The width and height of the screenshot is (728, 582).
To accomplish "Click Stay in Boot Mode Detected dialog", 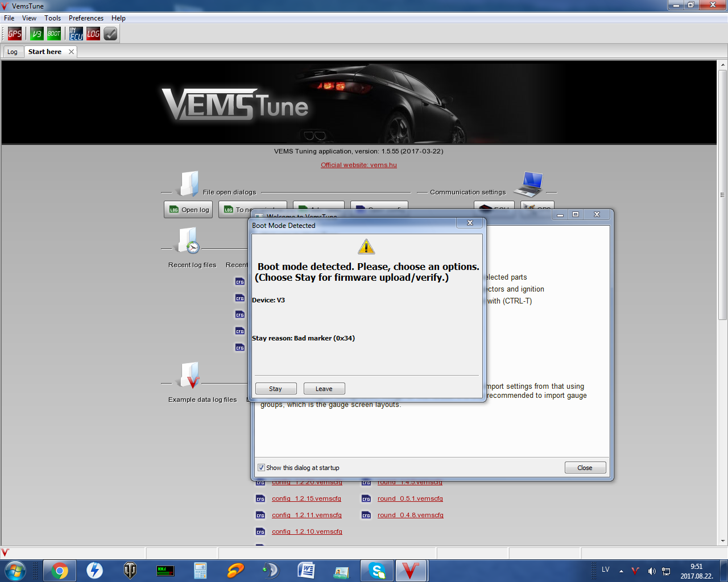I will click(x=276, y=389).
